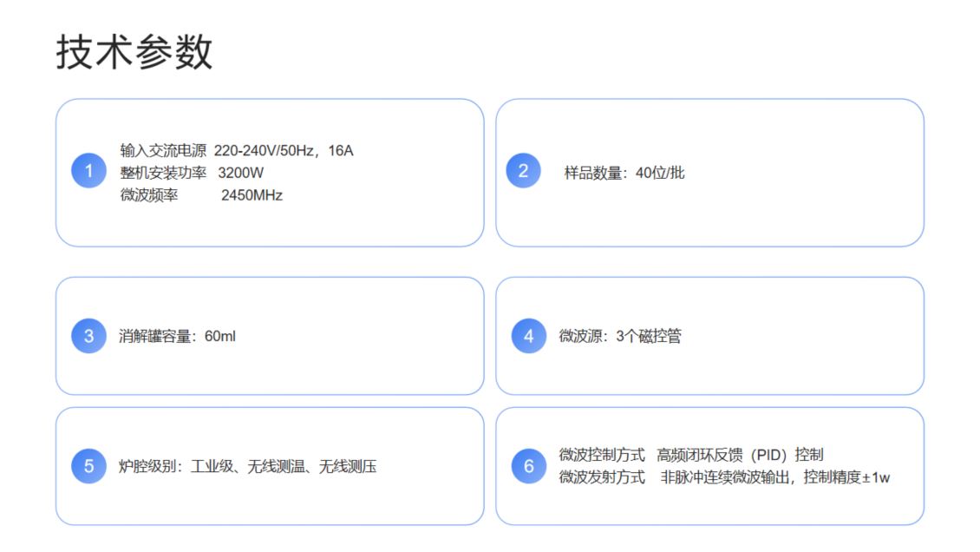Click the 微波频率 label
This screenshot has height=552, width=980.
click(x=149, y=195)
